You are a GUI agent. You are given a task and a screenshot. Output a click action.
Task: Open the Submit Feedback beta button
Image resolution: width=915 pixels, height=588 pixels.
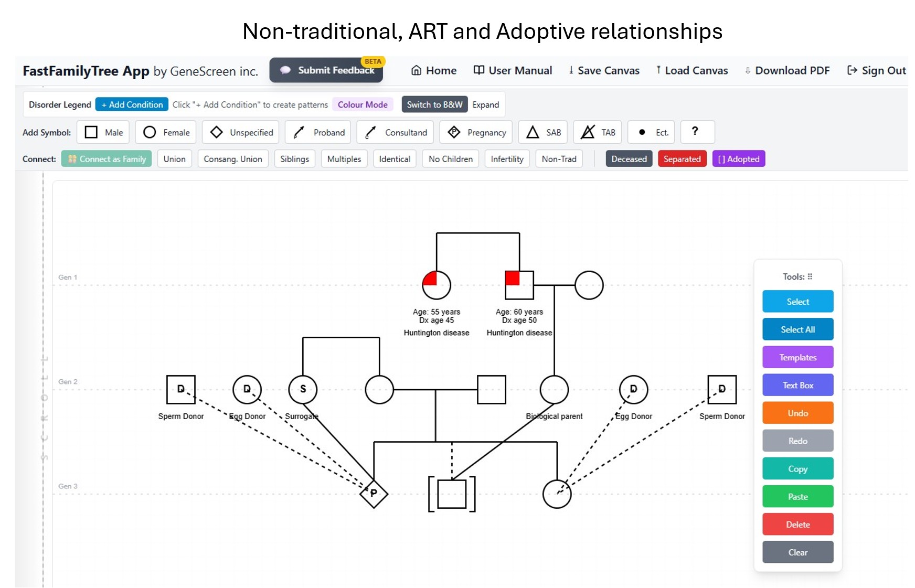[x=326, y=70]
